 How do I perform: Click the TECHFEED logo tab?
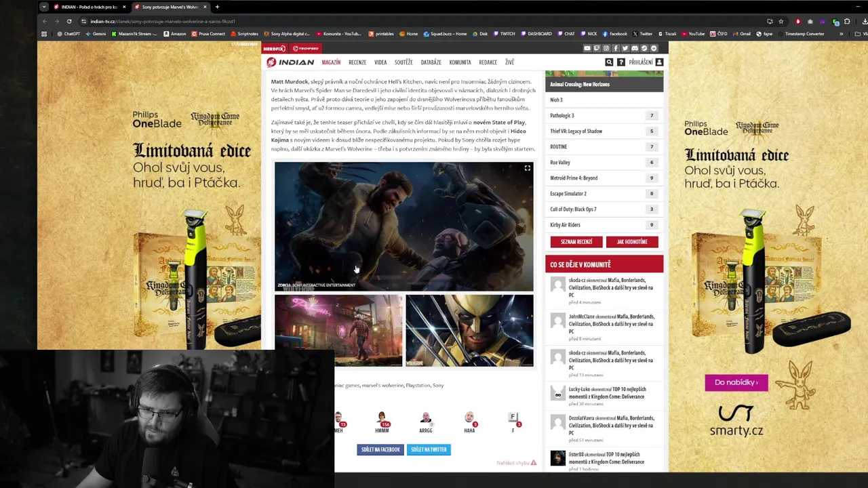click(x=305, y=48)
